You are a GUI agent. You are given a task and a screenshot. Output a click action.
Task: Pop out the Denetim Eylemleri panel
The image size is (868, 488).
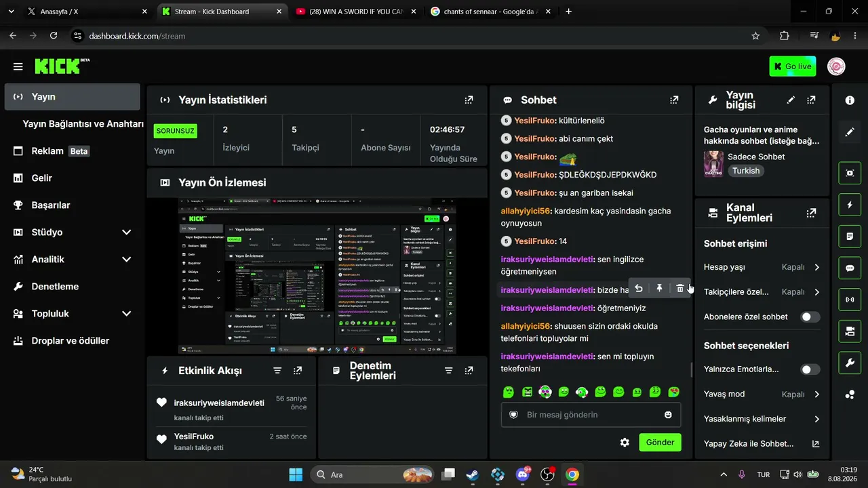click(x=469, y=371)
